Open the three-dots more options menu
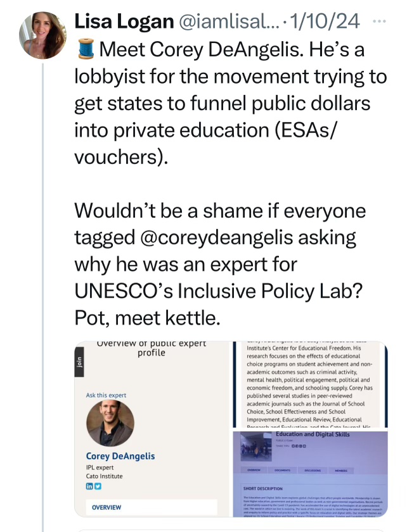 [x=379, y=20]
